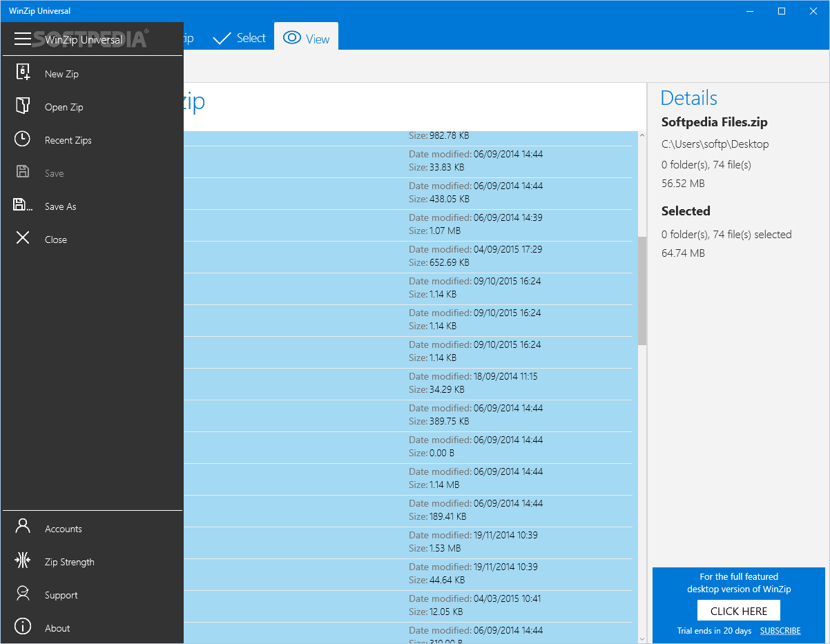Select row with size 1.53 MB
Viewport: 830px width, 644px height.
pyautogui.click(x=408, y=543)
